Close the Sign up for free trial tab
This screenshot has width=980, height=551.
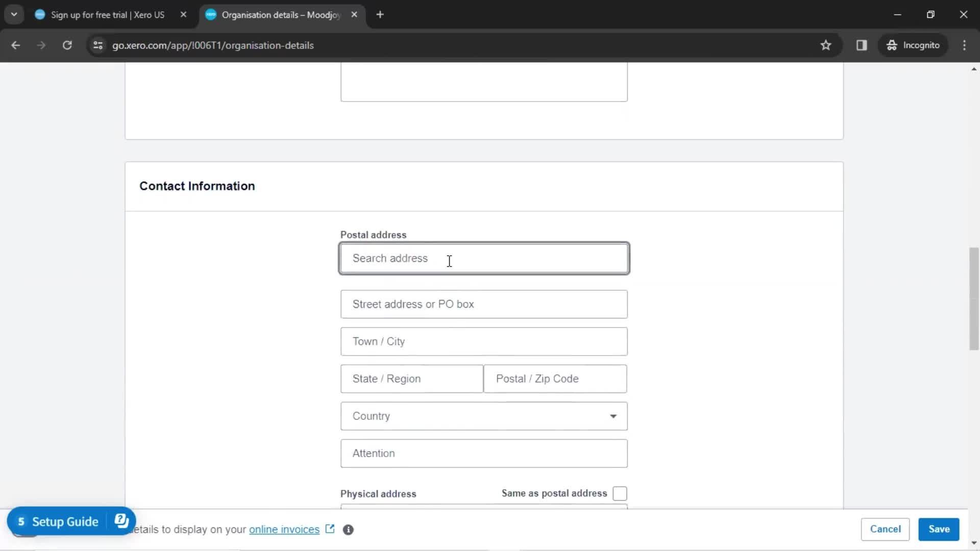point(183,15)
